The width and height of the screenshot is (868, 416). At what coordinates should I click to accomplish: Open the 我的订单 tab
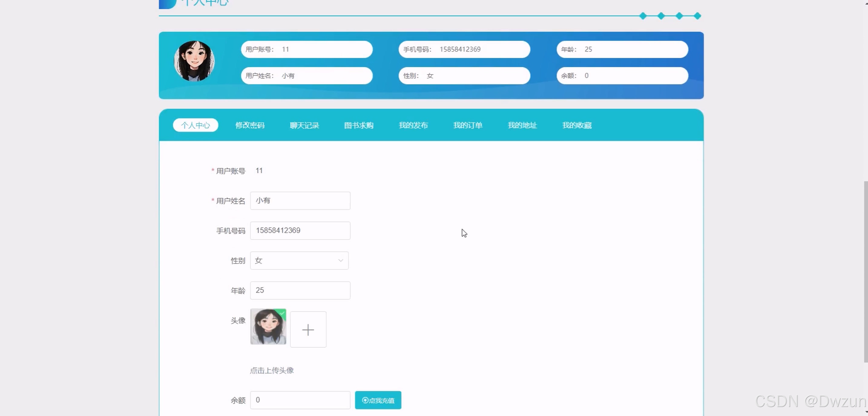coord(468,125)
